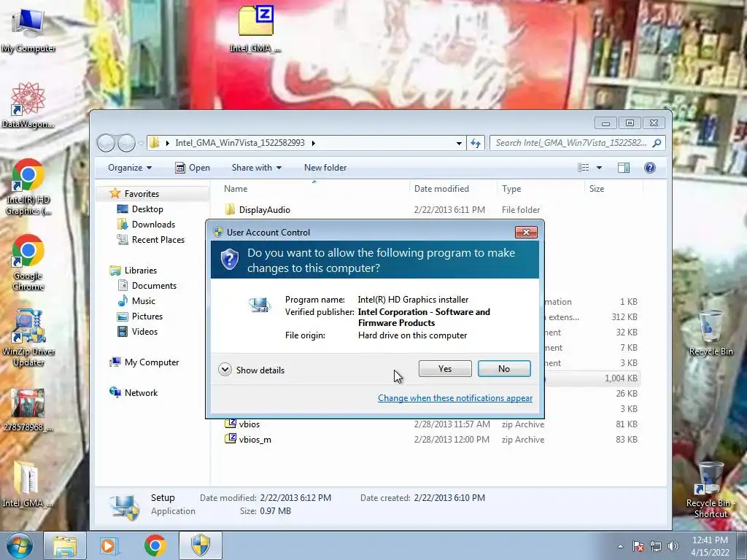Click the Recycle Bin - Shortcut icon
The width and height of the screenshot is (747, 560).
pyautogui.click(x=711, y=489)
